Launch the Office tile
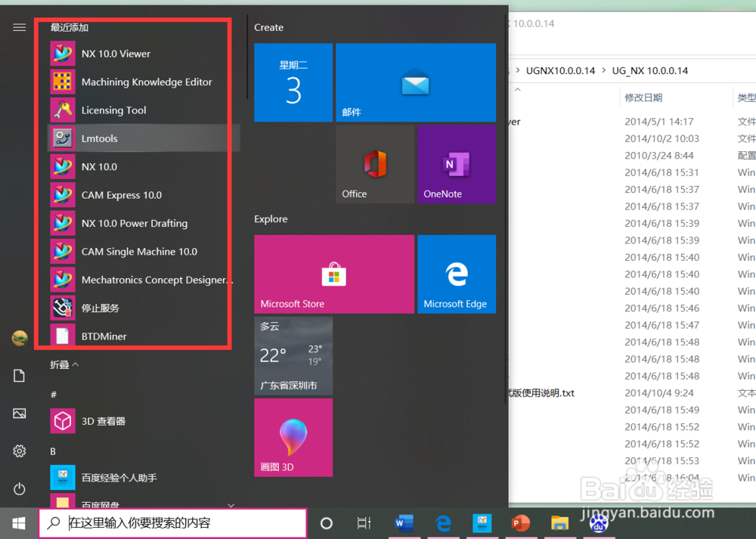This screenshot has width=756, height=539. point(375,164)
